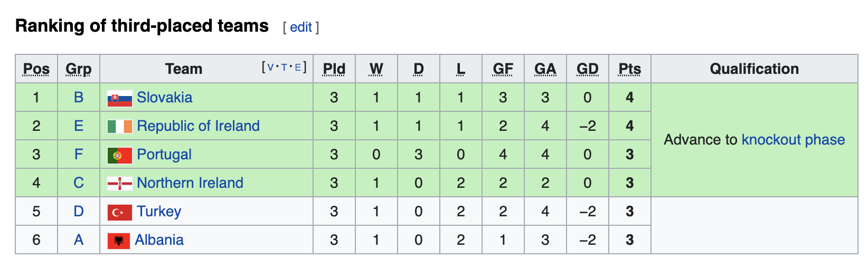
Task: Open Group B link in Slovakia row
Action: (79, 98)
